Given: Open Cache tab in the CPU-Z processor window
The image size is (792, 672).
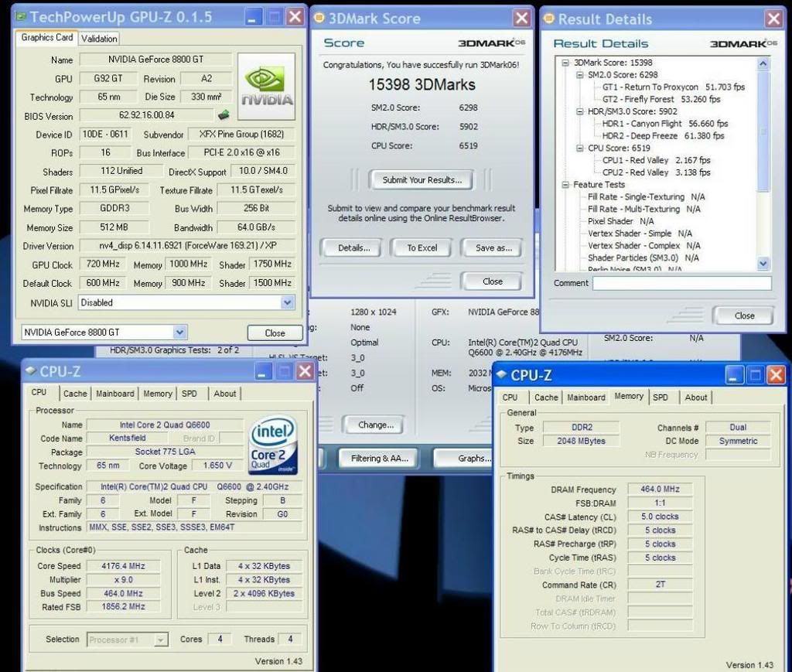Looking at the screenshot, I should 75,394.
